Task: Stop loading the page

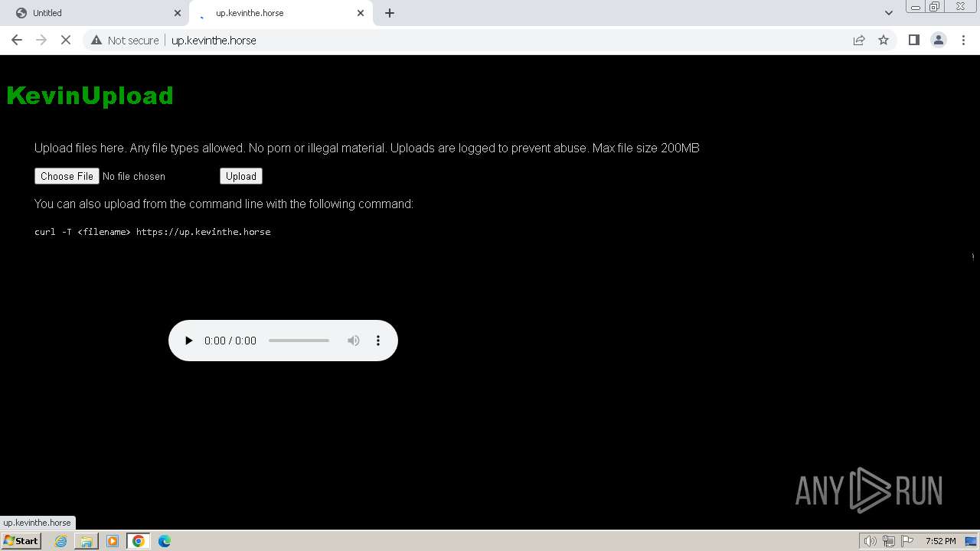Action: tap(66, 40)
